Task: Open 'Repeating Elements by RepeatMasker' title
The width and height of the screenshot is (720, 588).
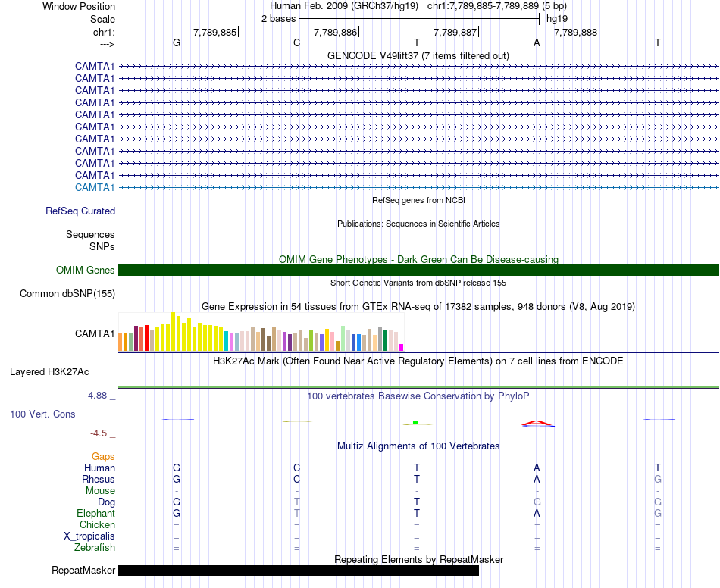Action: [418, 559]
